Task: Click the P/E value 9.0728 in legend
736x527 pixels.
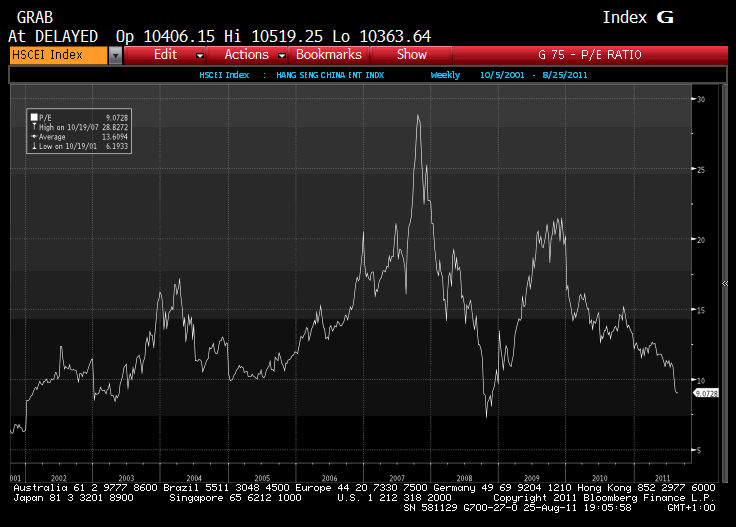Action: click(117, 118)
